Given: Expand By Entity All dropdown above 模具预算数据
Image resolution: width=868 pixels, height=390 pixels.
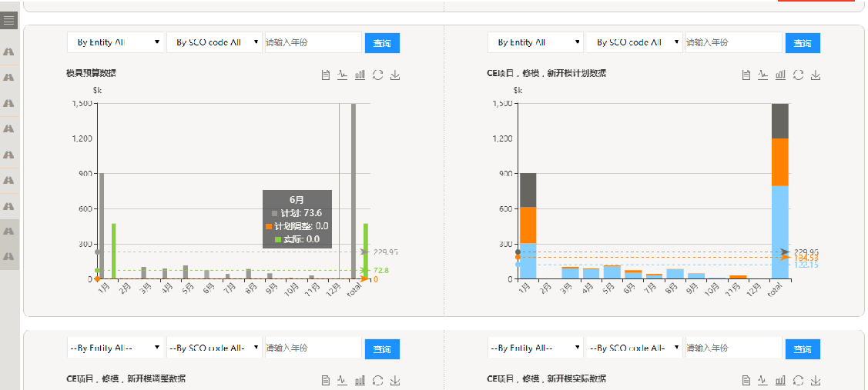Looking at the screenshot, I should pyautogui.click(x=116, y=42).
